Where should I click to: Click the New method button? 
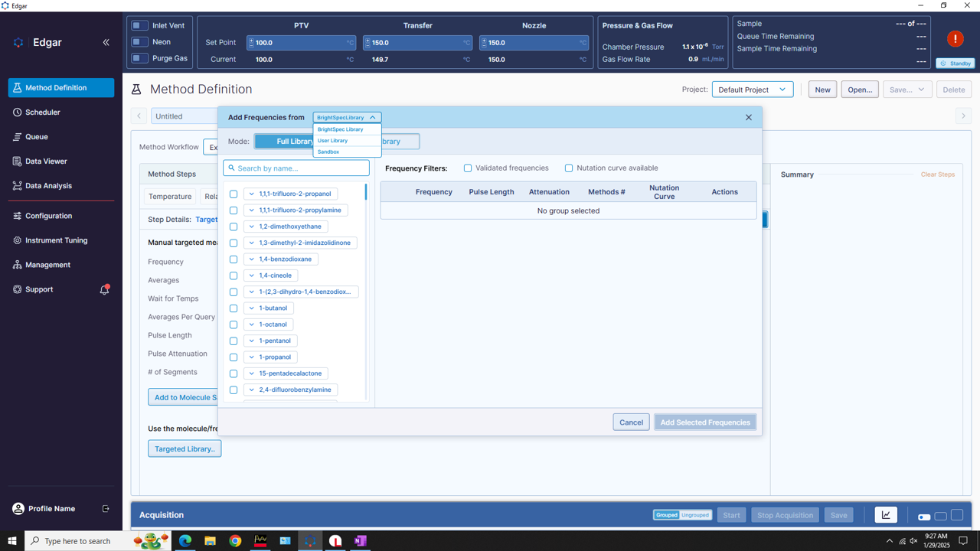click(x=822, y=90)
